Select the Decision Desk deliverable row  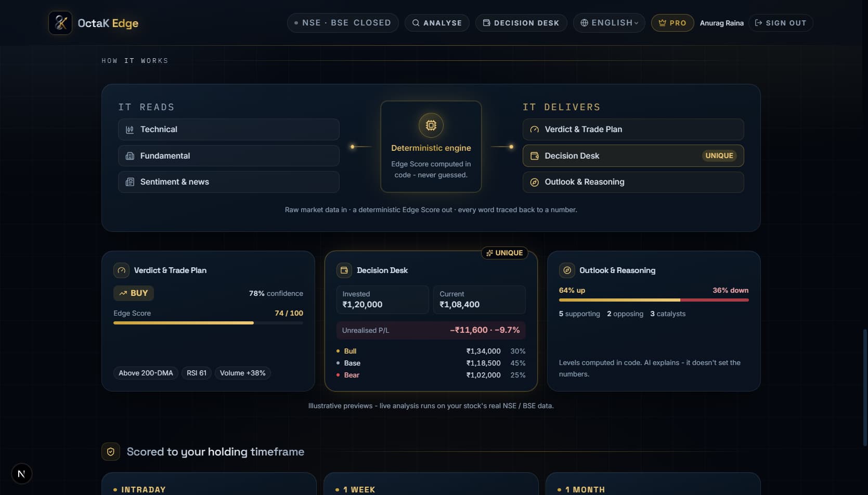633,156
